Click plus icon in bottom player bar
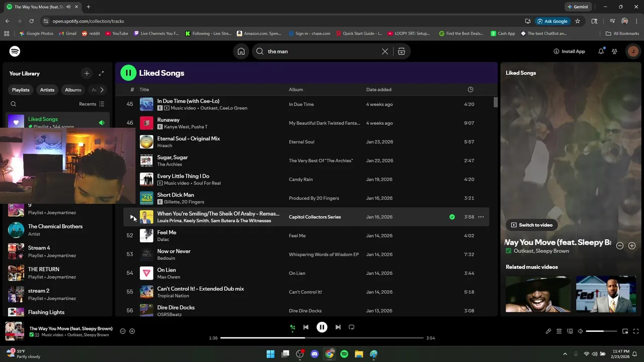Viewport: 644px width, 362px height. [x=132, y=331]
